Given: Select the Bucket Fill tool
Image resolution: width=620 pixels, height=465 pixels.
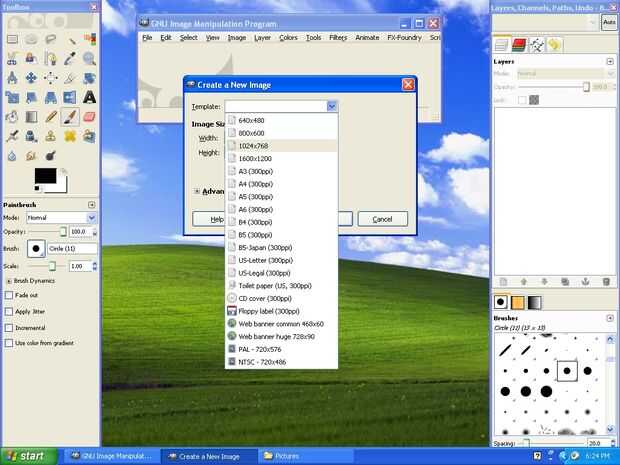Looking at the screenshot, I should click(x=12, y=117).
